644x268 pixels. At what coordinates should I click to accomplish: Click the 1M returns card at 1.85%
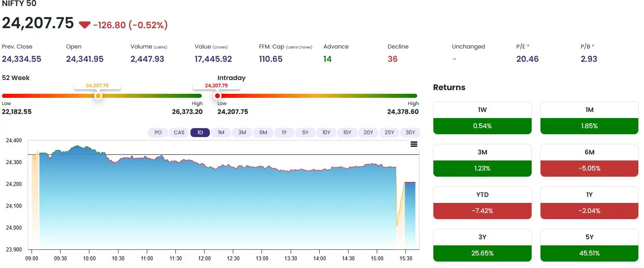(x=589, y=118)
